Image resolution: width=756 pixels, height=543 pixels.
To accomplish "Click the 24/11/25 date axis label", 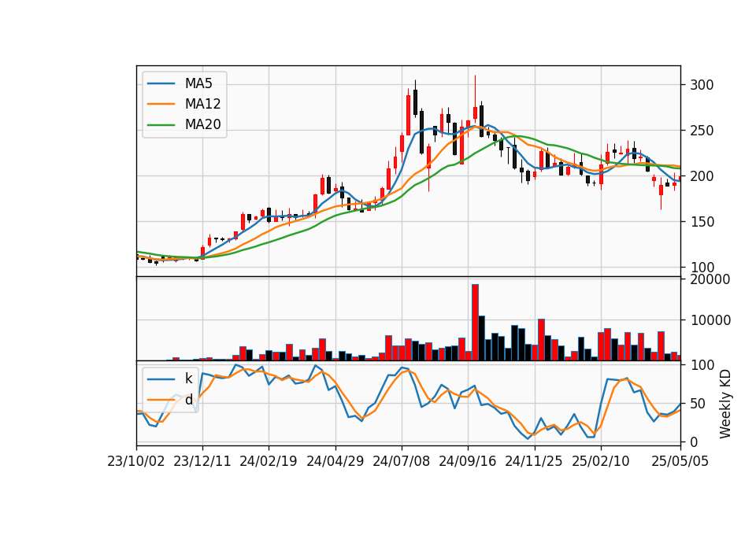I will tap(534, 461).
